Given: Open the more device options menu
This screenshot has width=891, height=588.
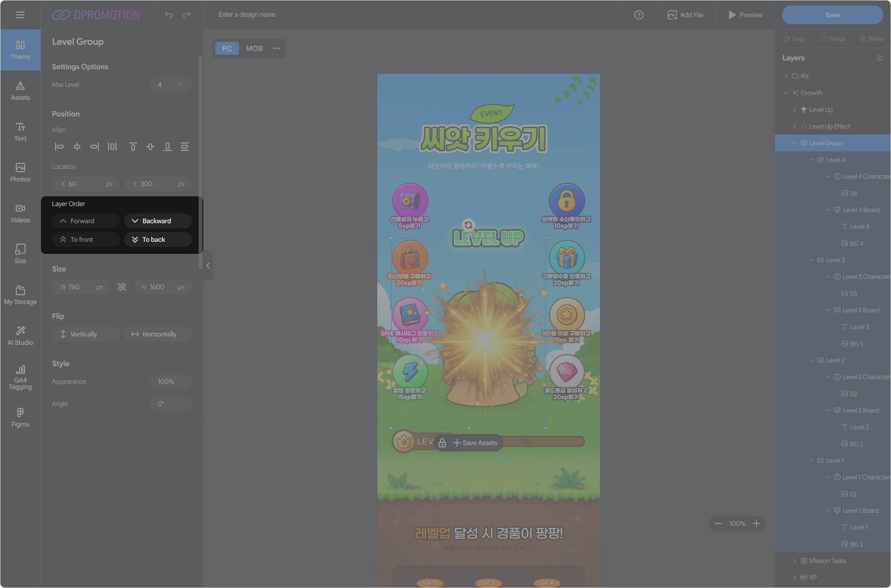Looking at the screenshot, I should coord(277,48).
